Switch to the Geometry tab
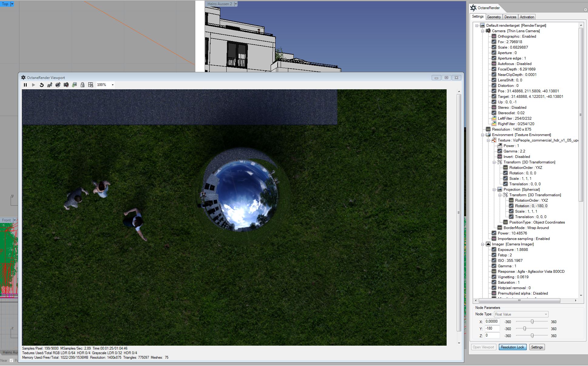This screenshot has width=588, height=366. point(494,17)
